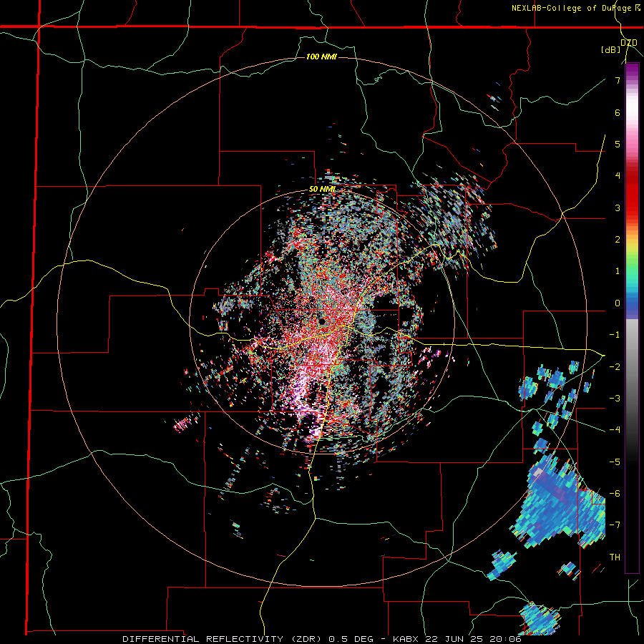Click the -2 value on the scale
The height and width of the screenshot is (644, 644).
point(615,366)
